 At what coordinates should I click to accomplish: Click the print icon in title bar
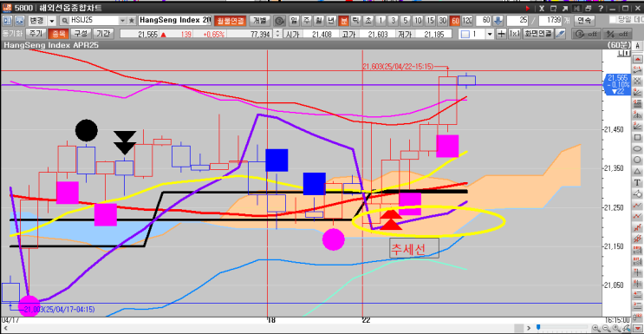coord(589,8)
